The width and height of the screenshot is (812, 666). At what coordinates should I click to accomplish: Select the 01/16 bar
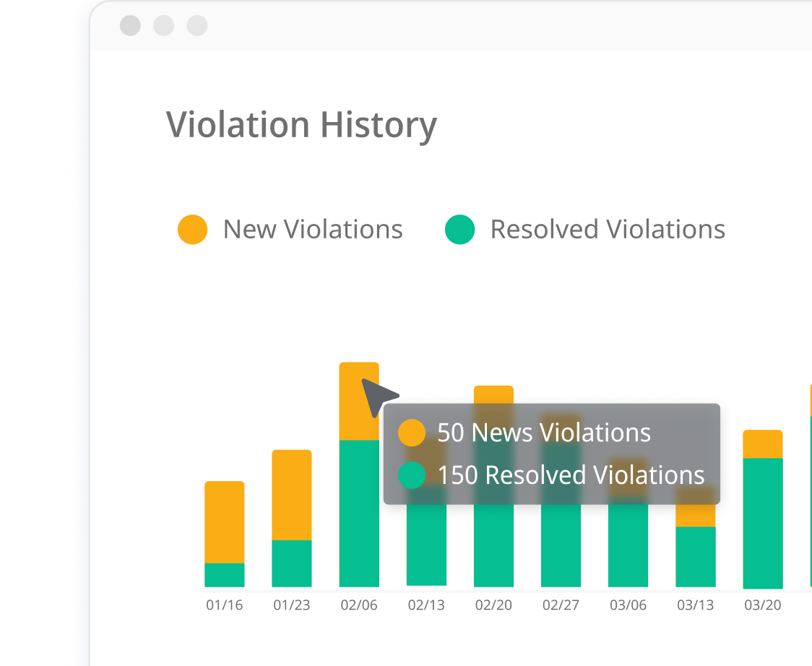(x=225, y=535)
